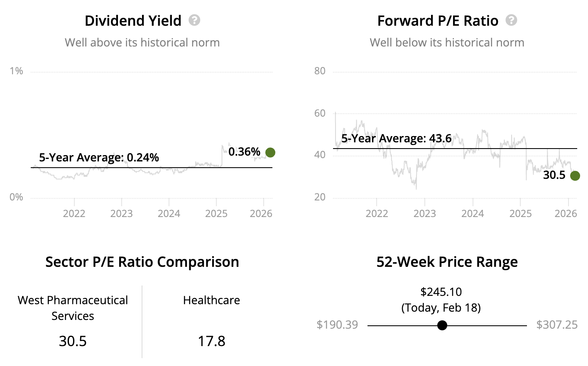The image size is (588, 366).
Task: Click the green 30.5 forward P/E marker
Action: click(x=575, y=176)
